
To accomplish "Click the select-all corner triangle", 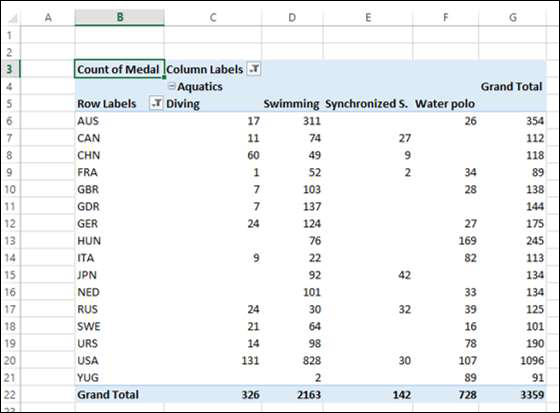I will point(12,18).
